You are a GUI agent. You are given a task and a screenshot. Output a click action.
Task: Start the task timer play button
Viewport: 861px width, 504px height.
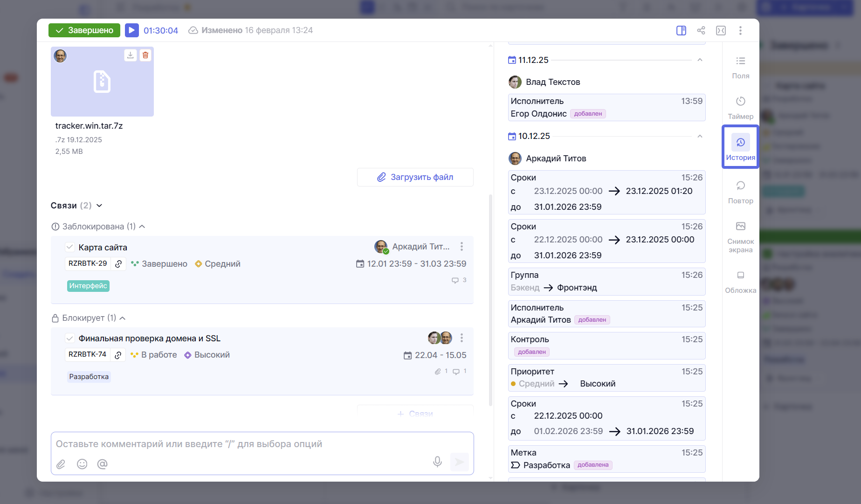pos(132,30)
